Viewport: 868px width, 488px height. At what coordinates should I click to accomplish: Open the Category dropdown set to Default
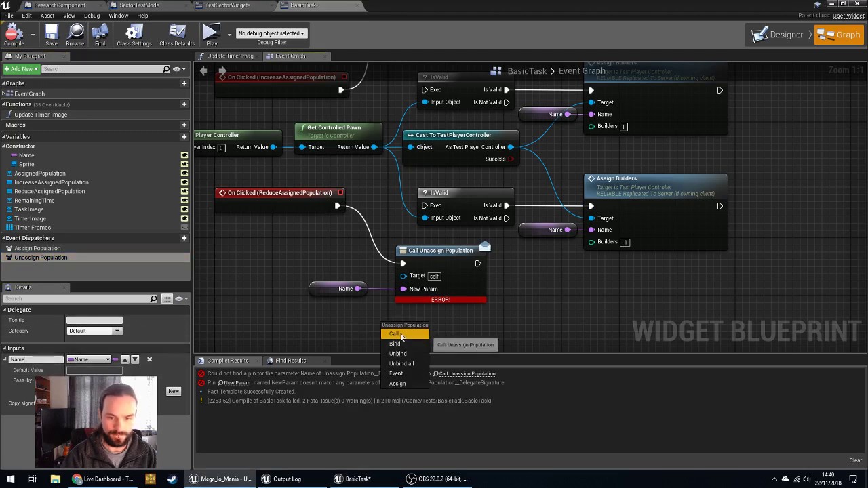click(94, 331)
